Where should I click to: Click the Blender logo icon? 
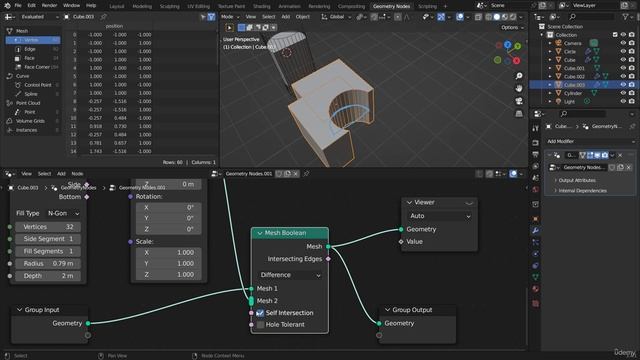7,6
